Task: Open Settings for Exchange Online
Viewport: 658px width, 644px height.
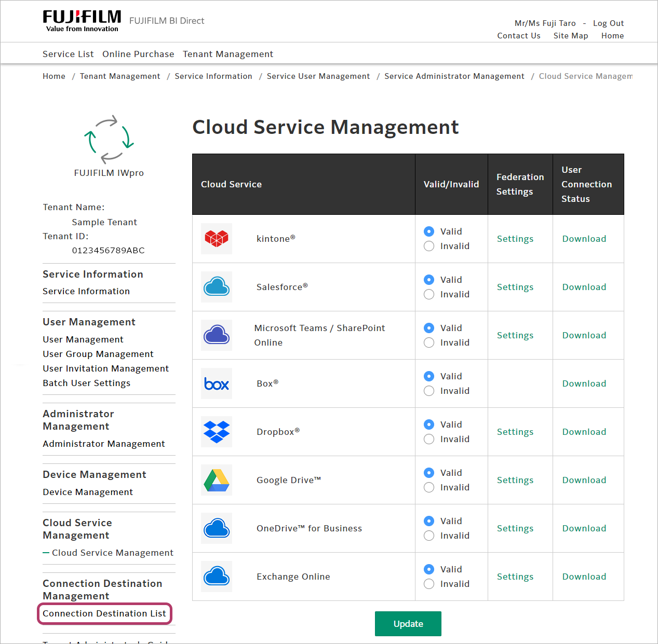Action: [x=515, y=577]
